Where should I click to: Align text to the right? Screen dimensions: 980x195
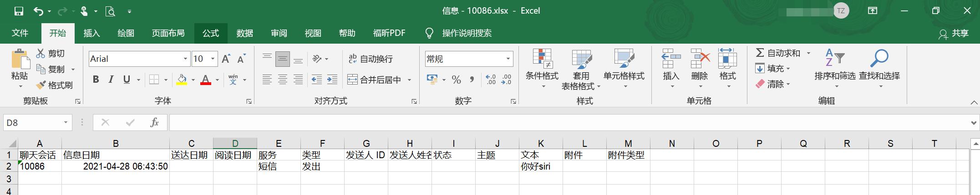pos(298,80)
